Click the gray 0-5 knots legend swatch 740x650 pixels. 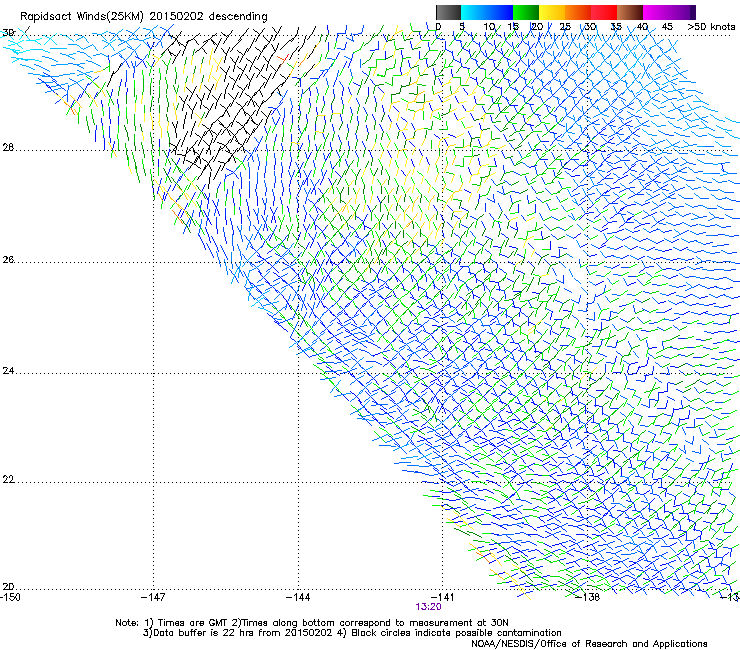pos(448,12)
